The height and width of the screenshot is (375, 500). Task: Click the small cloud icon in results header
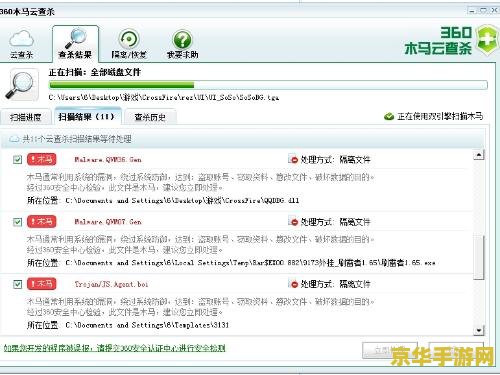point(14,138)
